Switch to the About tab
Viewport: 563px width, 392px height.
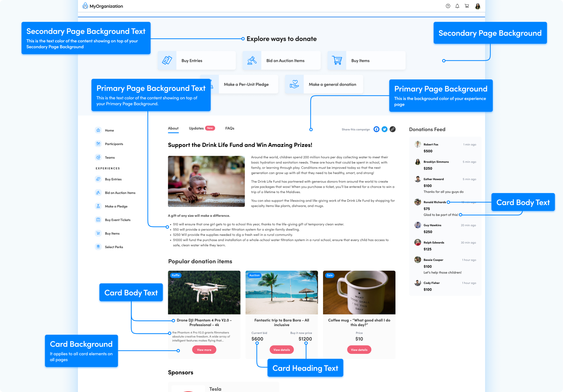(x=173, y=128)
